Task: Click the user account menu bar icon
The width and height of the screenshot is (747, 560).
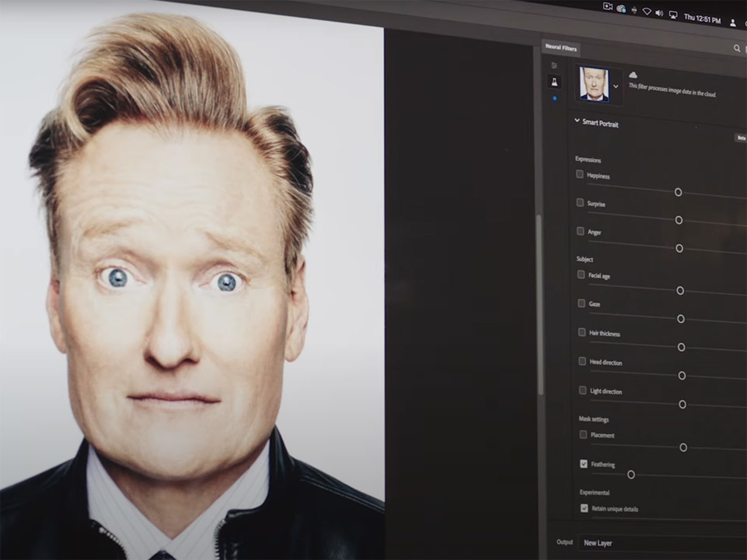Action: pos(733,22)
